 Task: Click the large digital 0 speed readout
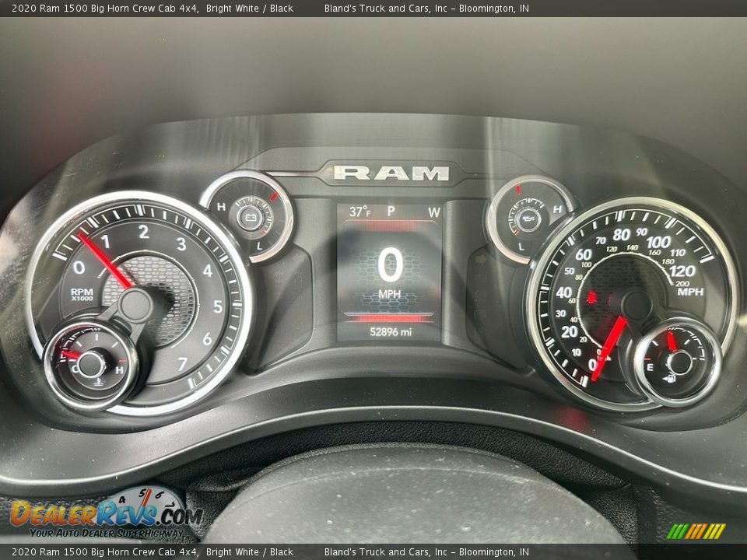pos(390,265)
